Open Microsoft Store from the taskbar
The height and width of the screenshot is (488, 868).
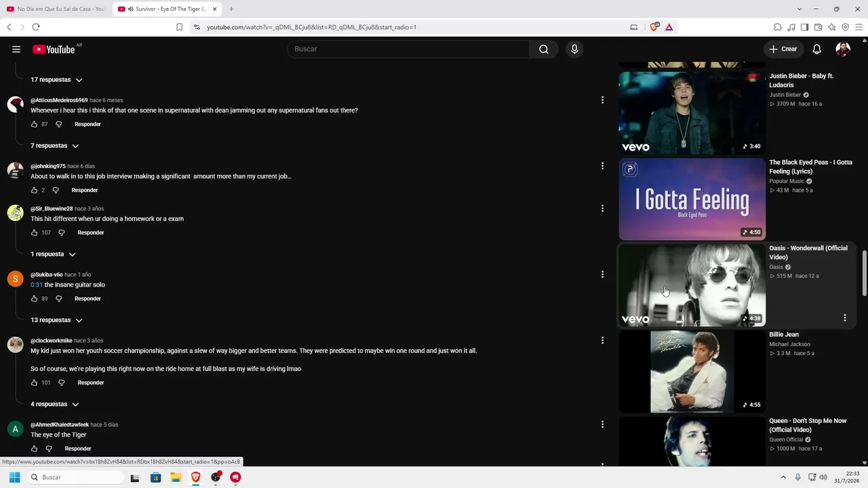coord(155,477)
